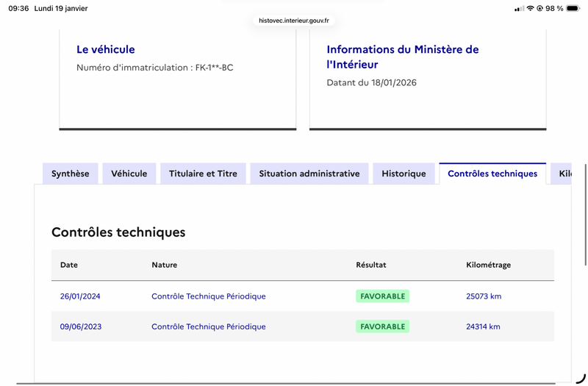Click the 26/01/2024 date entry

click(80, 296)
